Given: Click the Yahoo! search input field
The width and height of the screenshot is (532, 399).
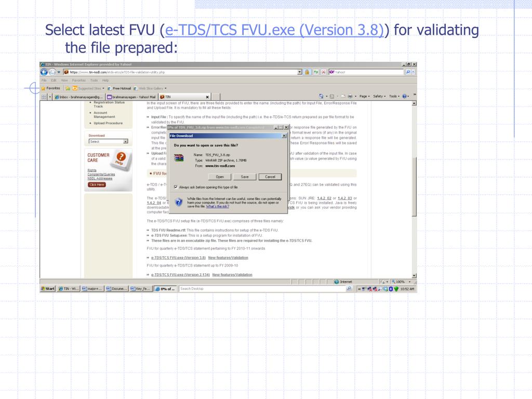Looking at the screenshot, I should pos(366,72).
